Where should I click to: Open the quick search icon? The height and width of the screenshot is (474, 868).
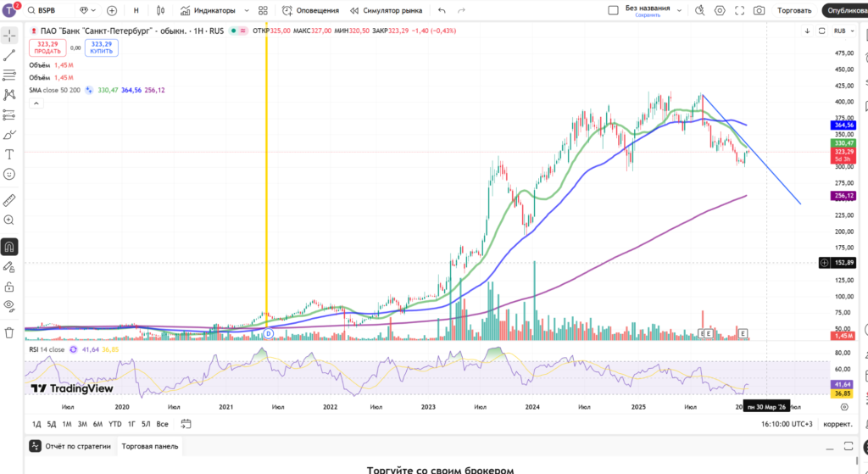tap(699, 10)
